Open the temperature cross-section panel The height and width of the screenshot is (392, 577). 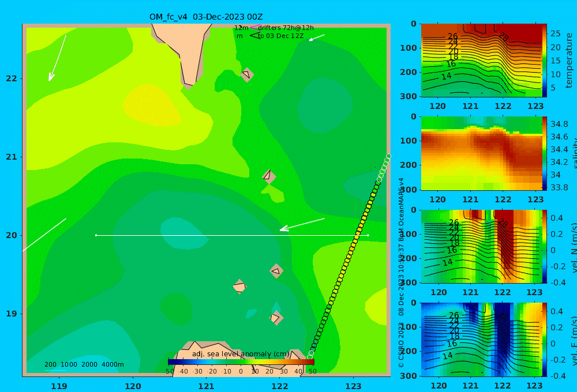click(481, 61)
